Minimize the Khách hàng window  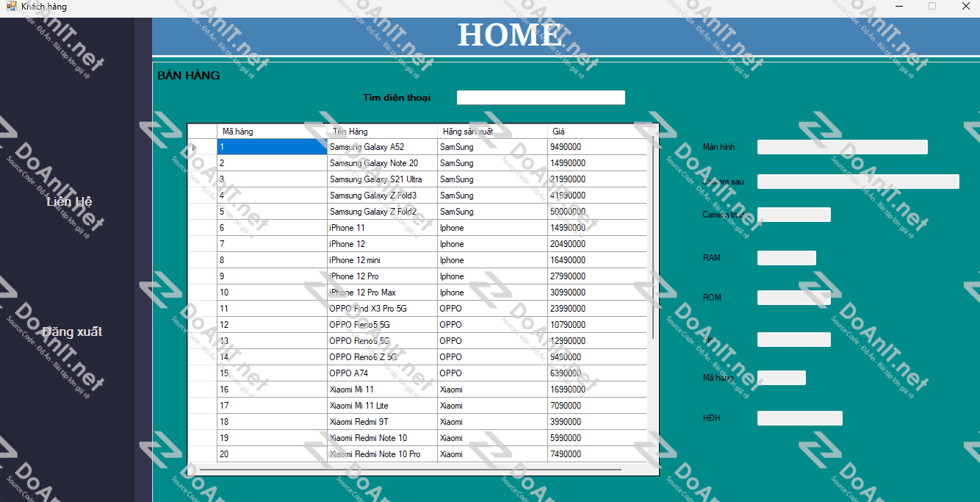click(898, 7)
